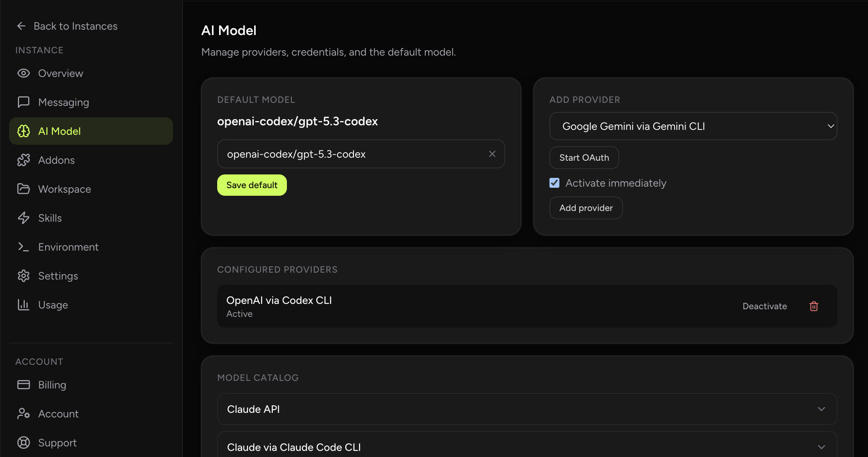Open the Add Provider dropdown
The width and height of the screenshot is (868, 457).
point(693,126)
